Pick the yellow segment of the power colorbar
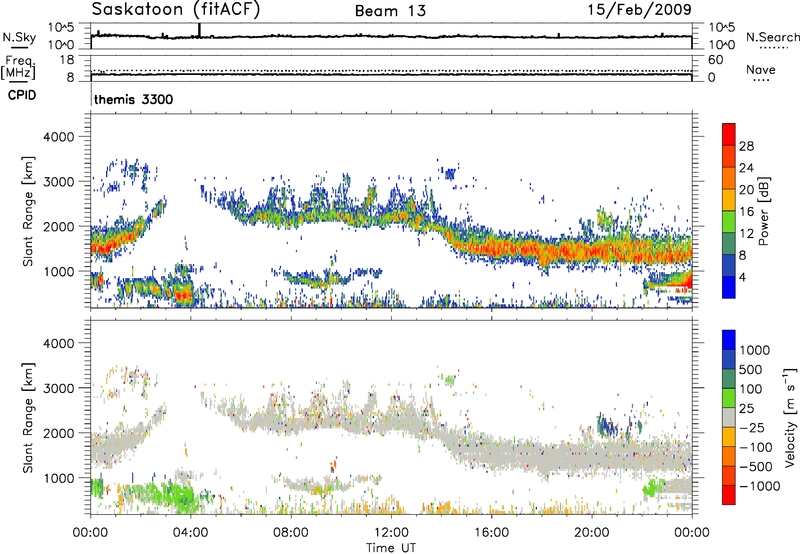This screenshot has width=800, height=554. (729, 200)
